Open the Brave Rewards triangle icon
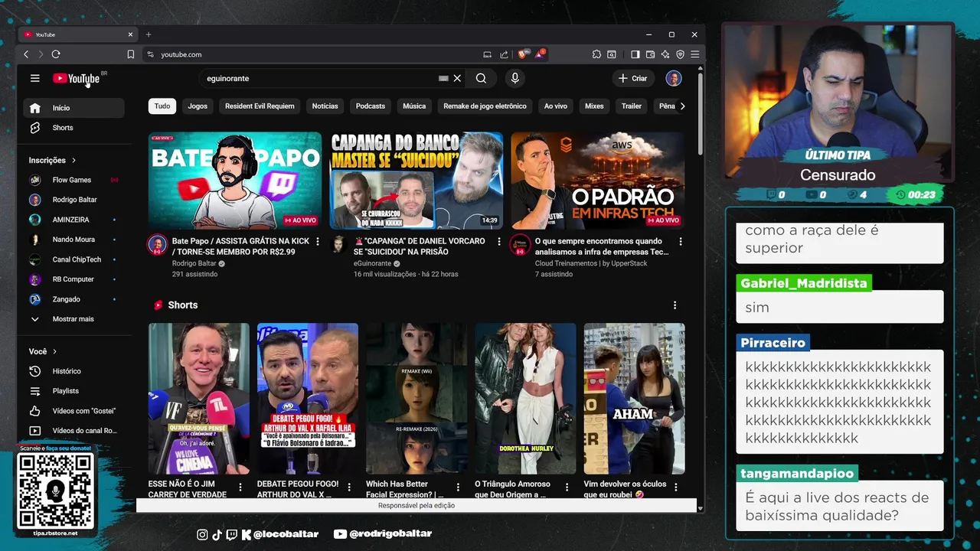The width and height of the screenshot is (980, 551). point(540,54)
